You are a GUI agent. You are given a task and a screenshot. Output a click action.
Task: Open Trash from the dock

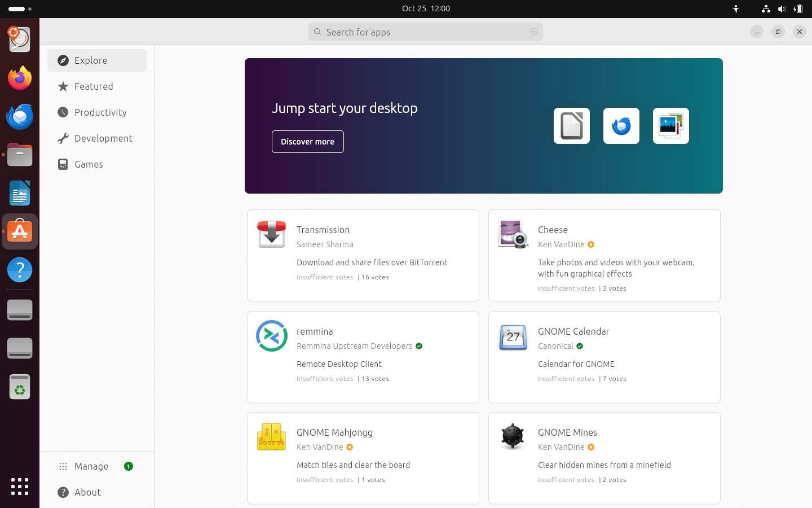pos(20,387)
